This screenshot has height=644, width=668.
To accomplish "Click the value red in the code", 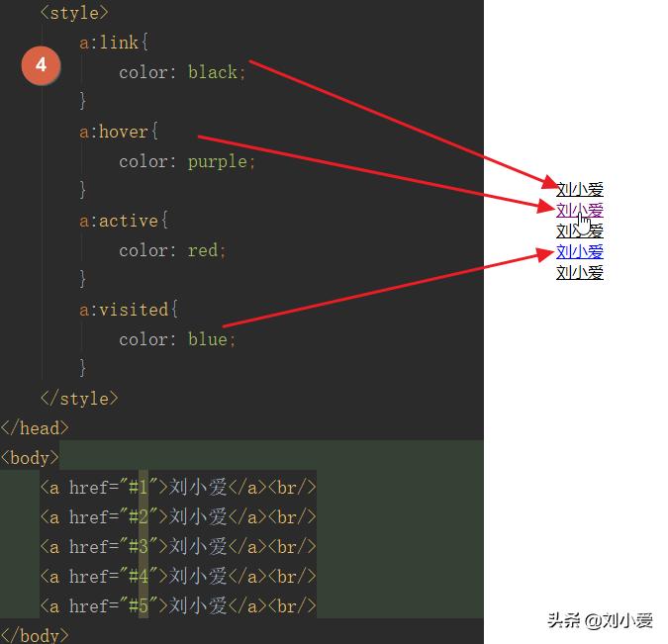I will (203, 250).
